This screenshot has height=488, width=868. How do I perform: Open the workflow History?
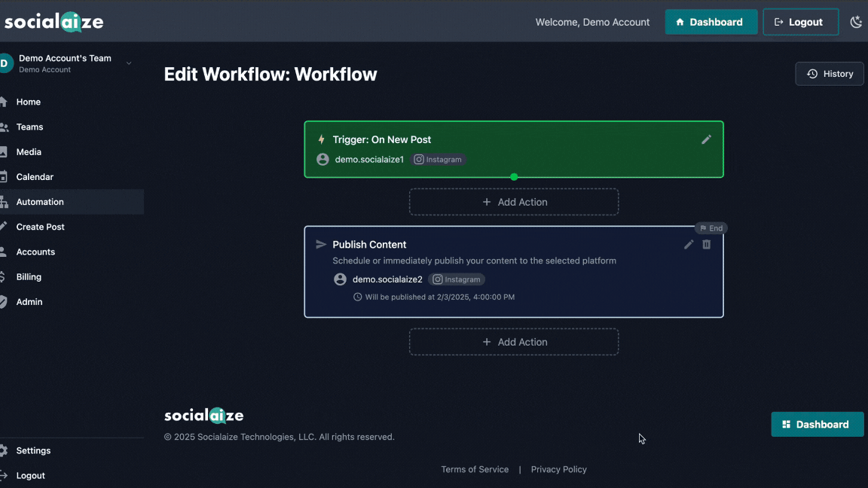point(829,73)
